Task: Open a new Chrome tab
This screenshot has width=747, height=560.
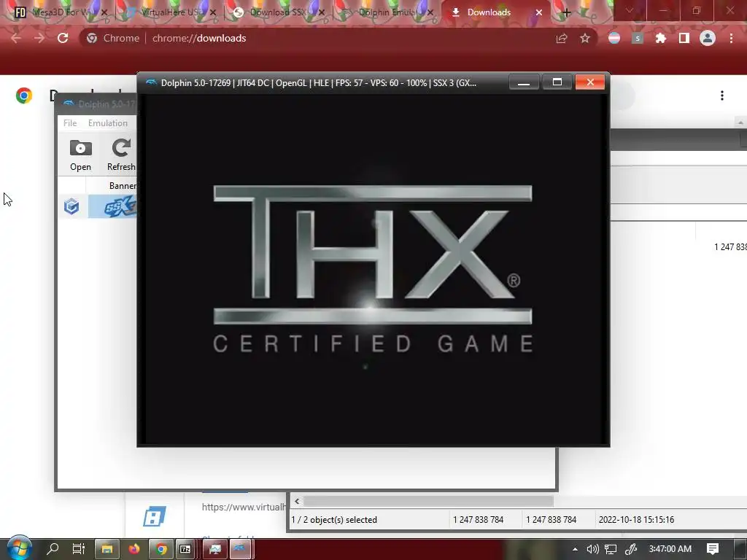Action: tap(566, 12)
